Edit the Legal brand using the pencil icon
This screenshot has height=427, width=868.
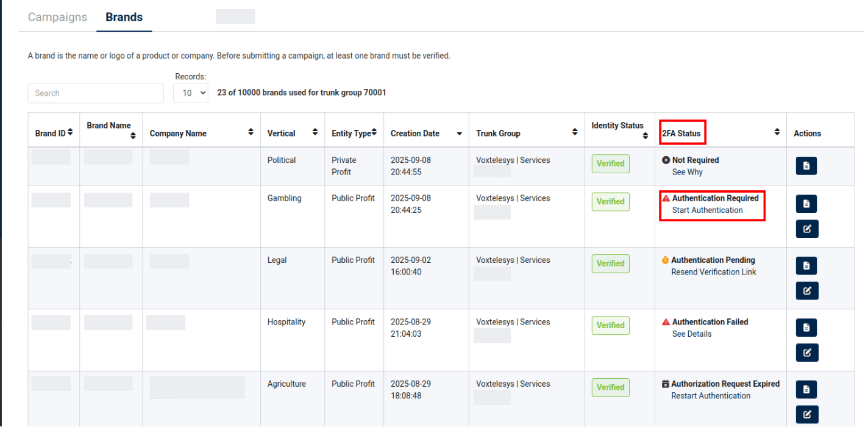click(807, 290)
